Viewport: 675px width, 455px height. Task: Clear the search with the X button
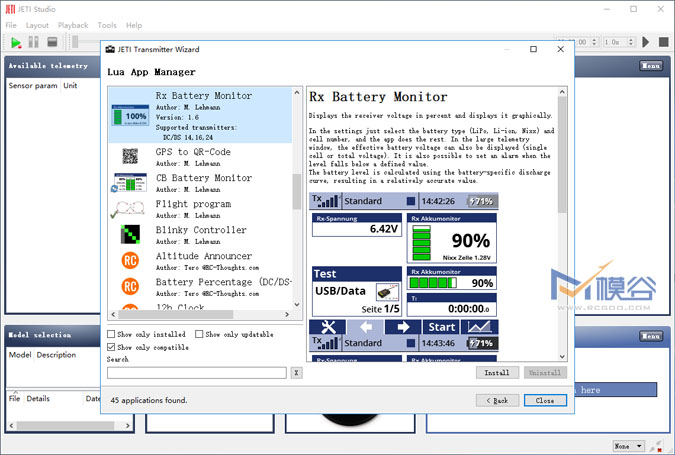coord(296,373)
